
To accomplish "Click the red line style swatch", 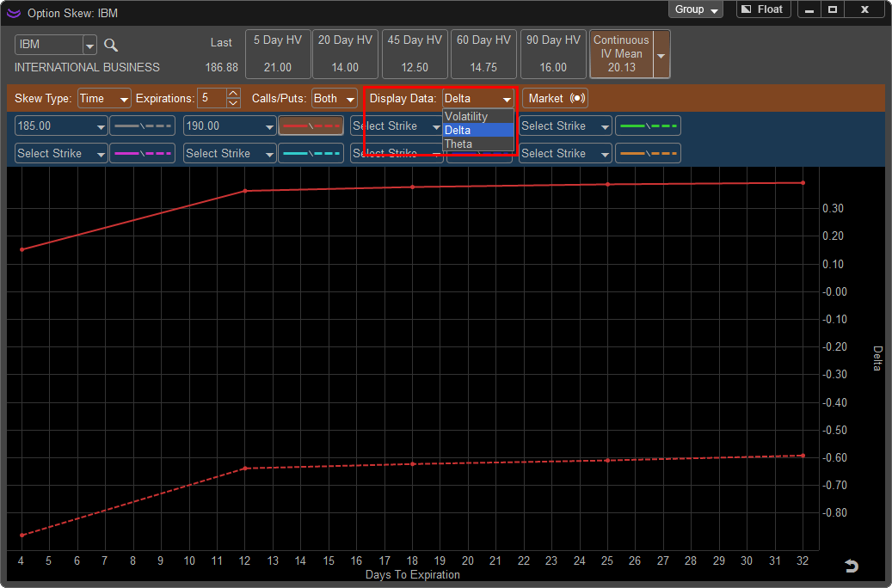I will 311,126.
